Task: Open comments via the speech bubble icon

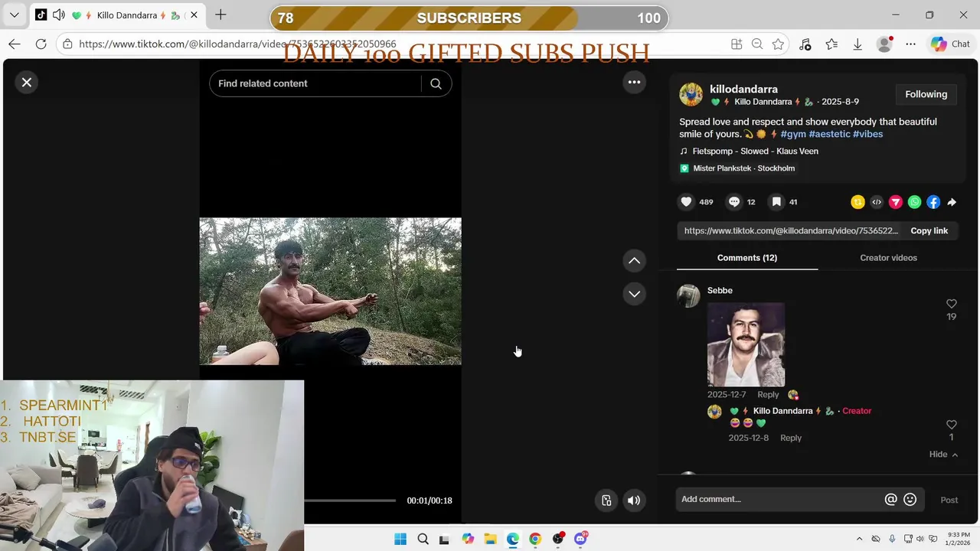Action: (734, 202)
